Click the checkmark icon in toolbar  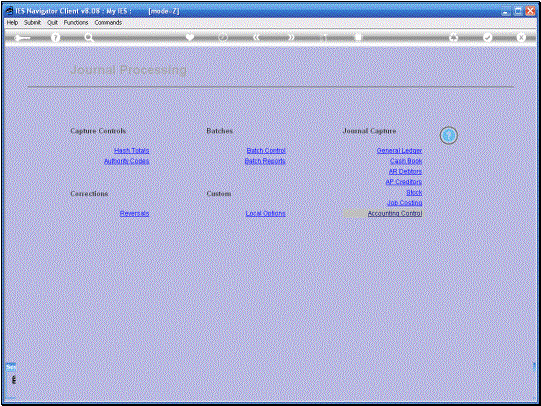click(x=487, y=37)
